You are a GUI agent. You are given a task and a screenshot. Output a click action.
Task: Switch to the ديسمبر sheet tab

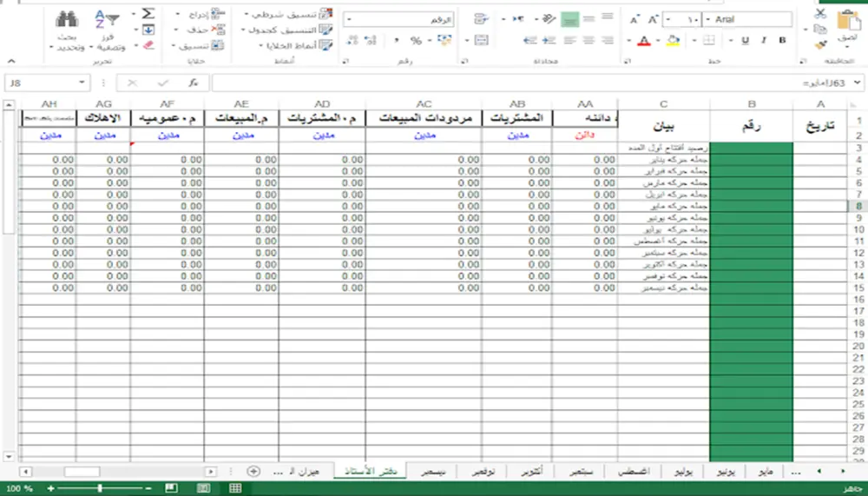(433, 472)
